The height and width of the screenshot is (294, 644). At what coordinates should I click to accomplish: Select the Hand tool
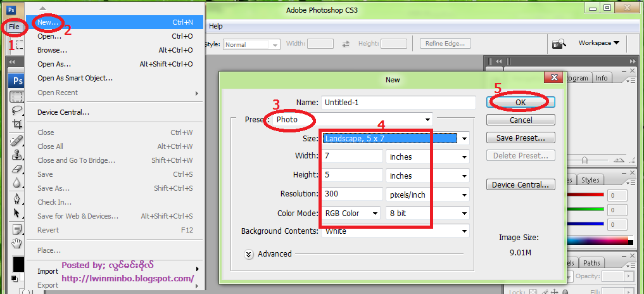[x=16, y=243]
